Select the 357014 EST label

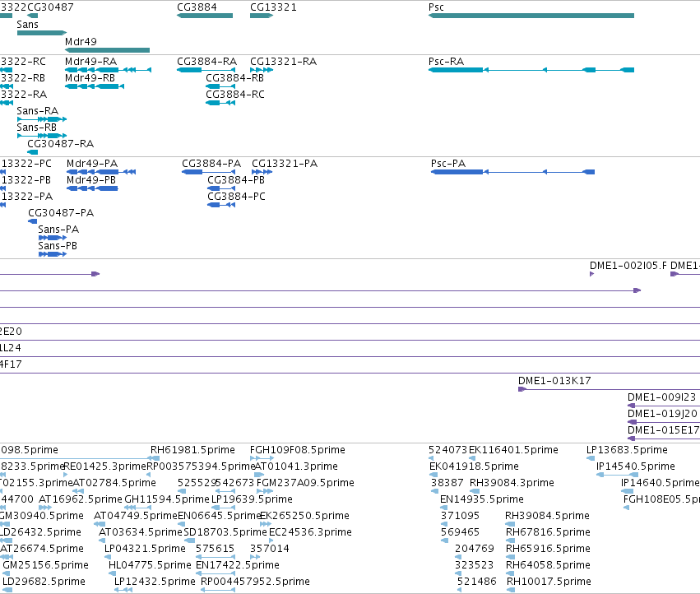tap(270, 549)
